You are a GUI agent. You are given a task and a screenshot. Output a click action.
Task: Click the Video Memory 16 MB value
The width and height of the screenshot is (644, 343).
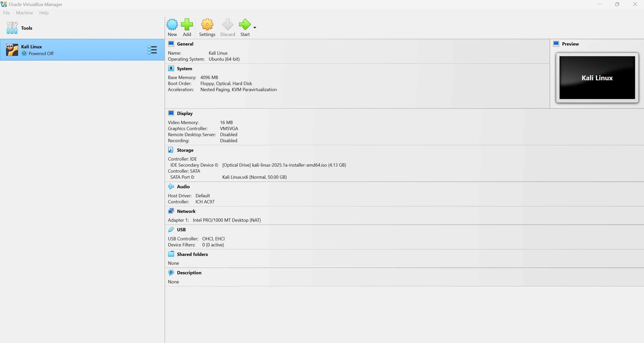click(x=226, y=122)
